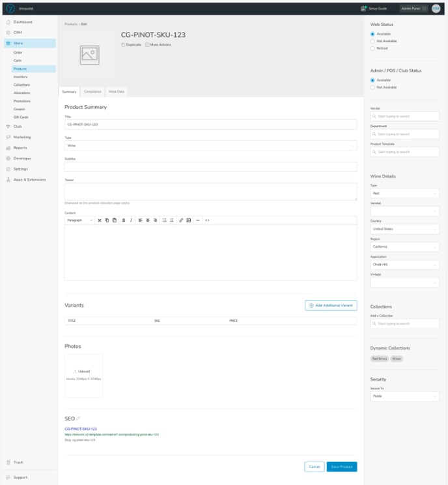Set Admin/POS/Club status to Not Available
The height and width of the screenshot is (485, 448).
pyautogui.click(x=372, y=87)
